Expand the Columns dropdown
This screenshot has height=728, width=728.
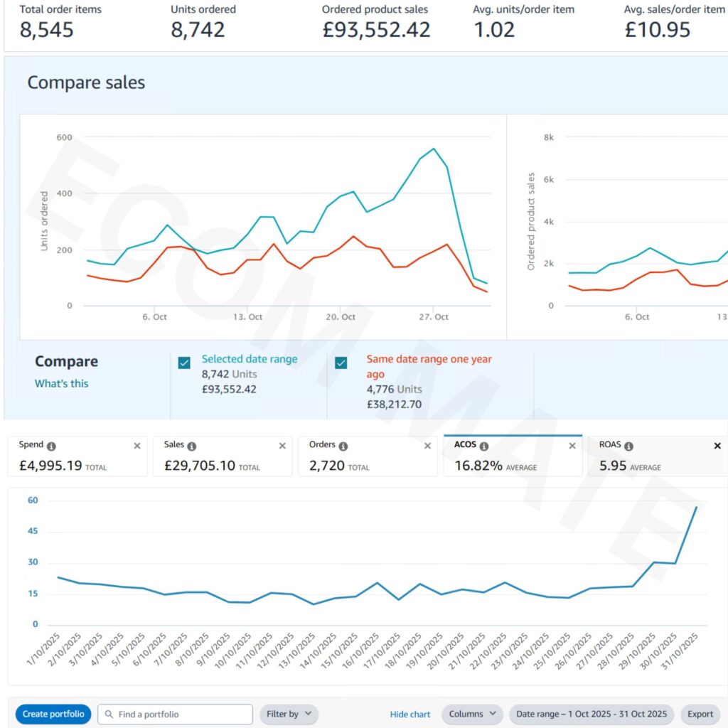click(472, 714)
